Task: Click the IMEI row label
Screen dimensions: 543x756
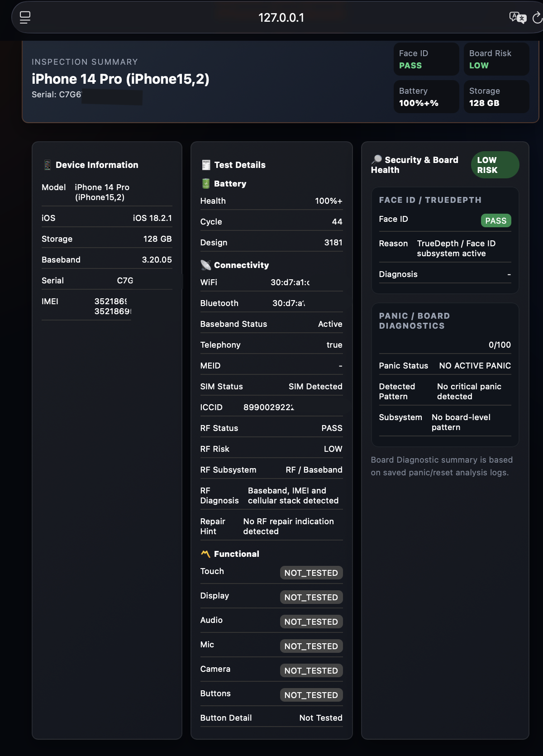Action: (50, 301)
